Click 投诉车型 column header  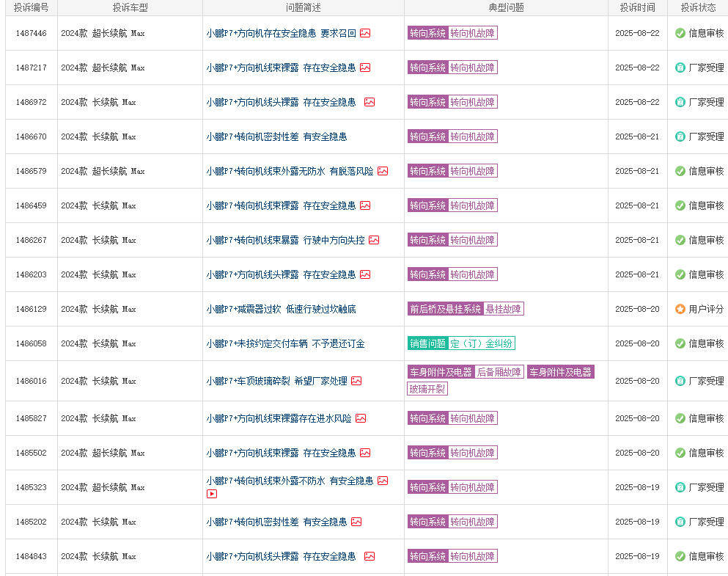click(130, 7)
